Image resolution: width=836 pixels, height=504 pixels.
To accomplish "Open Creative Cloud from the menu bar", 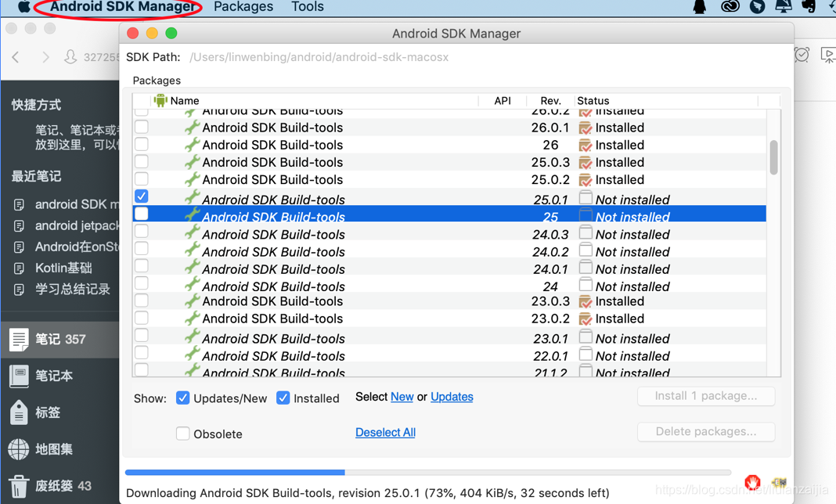I will [x=730, y=7].
